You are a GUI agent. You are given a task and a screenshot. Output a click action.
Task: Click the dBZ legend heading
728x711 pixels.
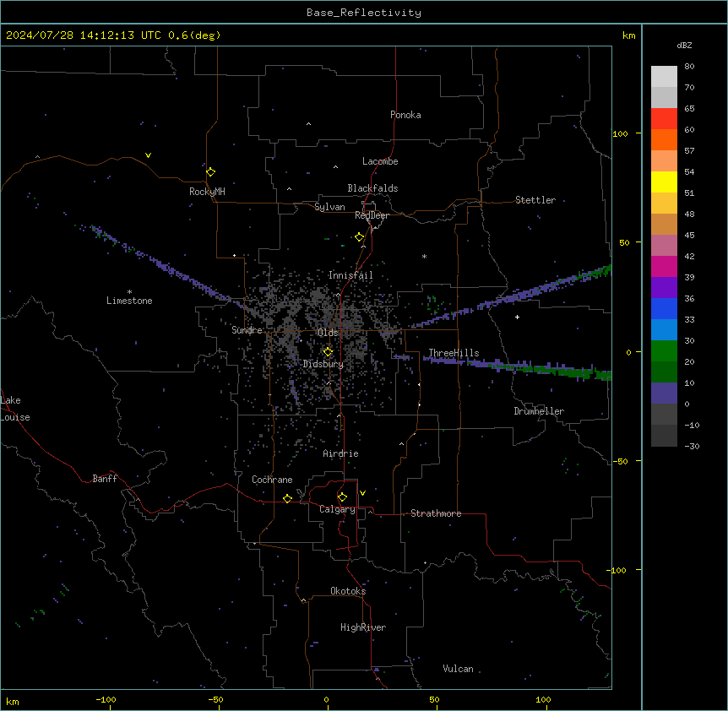coord(684,45)
